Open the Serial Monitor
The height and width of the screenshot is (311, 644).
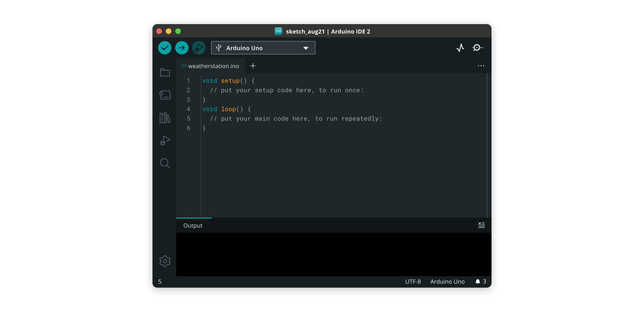pos(477,48)
